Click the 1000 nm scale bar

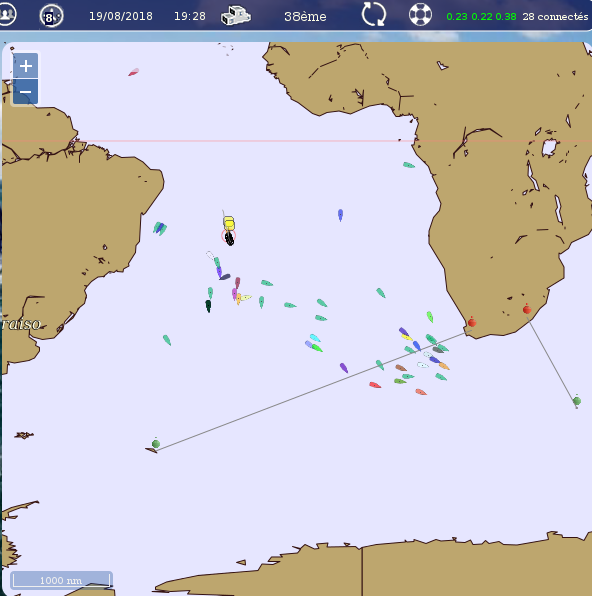(61, 580)
